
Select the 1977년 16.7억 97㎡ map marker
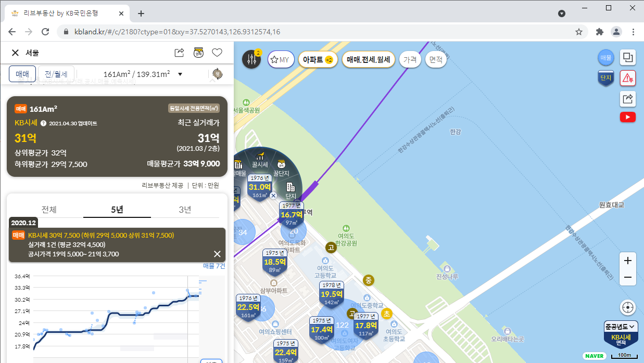pyautogui.click(x=292, y=214)
